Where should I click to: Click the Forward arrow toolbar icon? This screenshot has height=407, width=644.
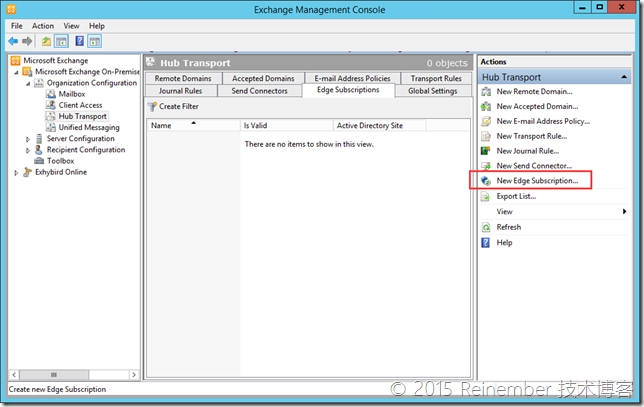click(27, 41)
